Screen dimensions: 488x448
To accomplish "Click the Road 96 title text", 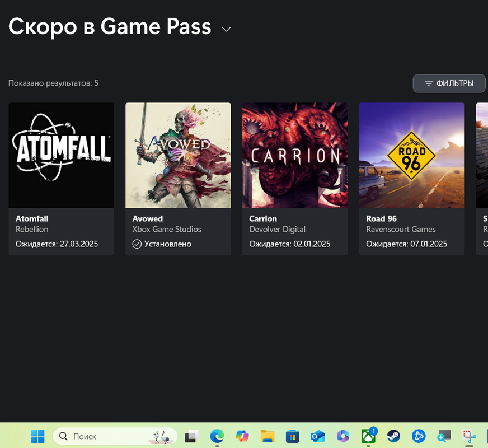I will point(381,218).
